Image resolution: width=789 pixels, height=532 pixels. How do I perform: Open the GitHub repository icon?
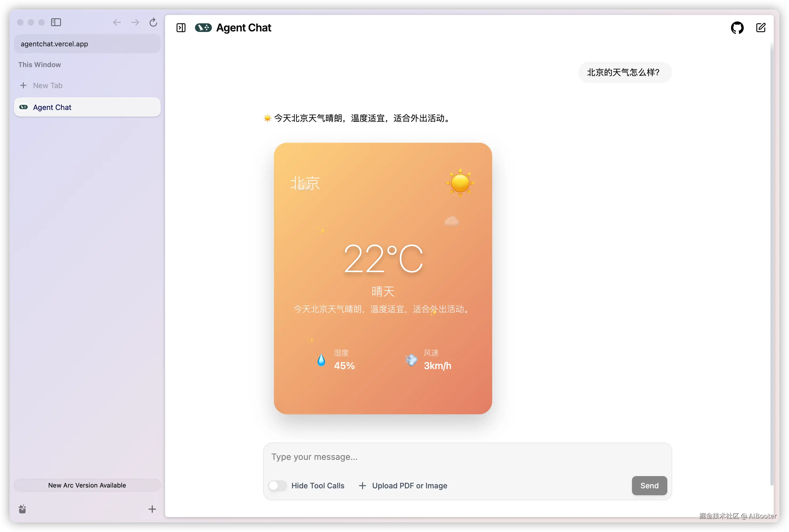tap(737, 28)
